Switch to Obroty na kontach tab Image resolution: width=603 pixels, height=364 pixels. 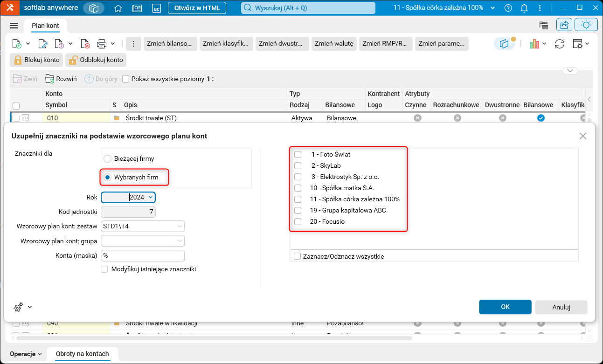pyautogui.click(x=83, y=354)
